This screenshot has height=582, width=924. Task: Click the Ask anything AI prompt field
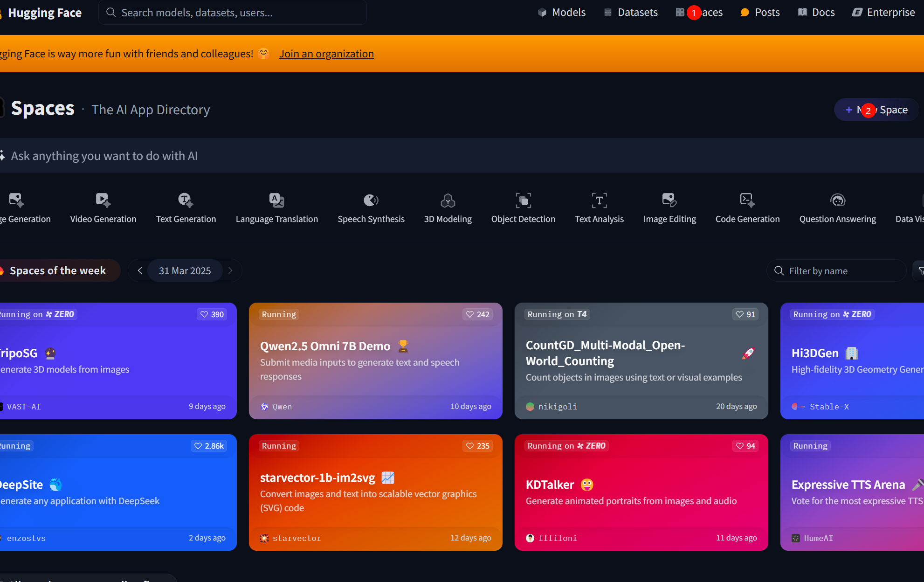pos(462,156)
